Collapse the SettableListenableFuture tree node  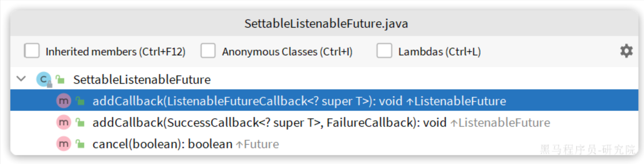coord(21,79)
